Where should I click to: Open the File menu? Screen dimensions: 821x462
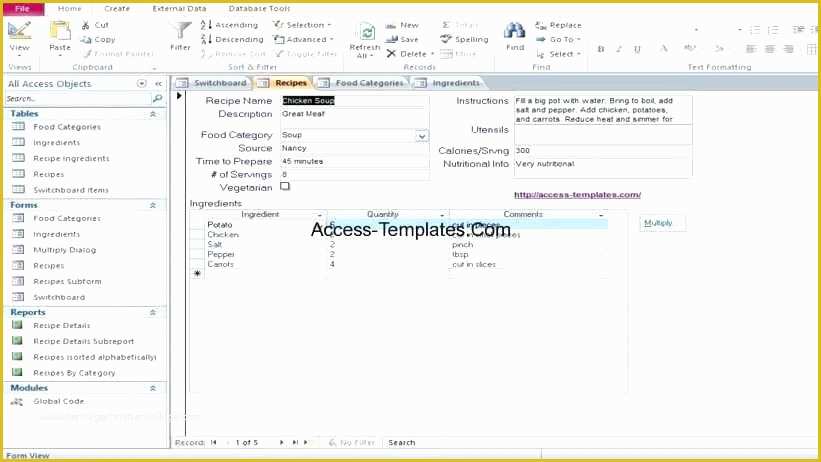pyautogui.click(x=23, y=8)
